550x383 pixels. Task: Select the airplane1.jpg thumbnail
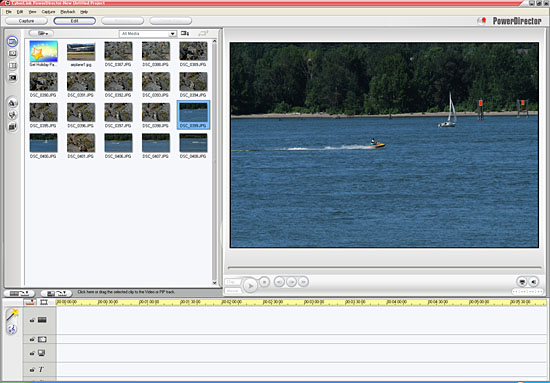tap(81, 52)
